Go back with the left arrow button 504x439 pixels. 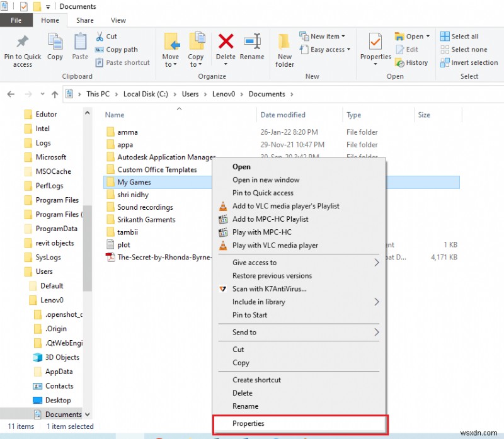point(11,94)
